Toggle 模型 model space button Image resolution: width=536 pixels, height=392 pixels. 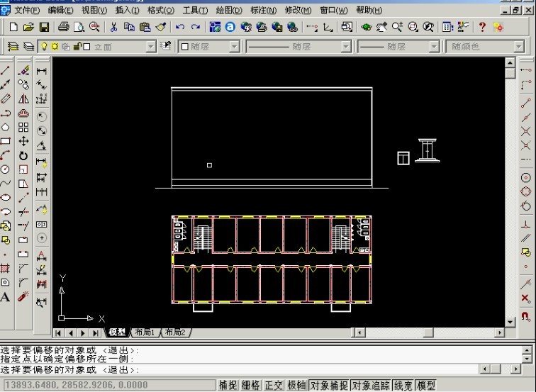(426, 385)
